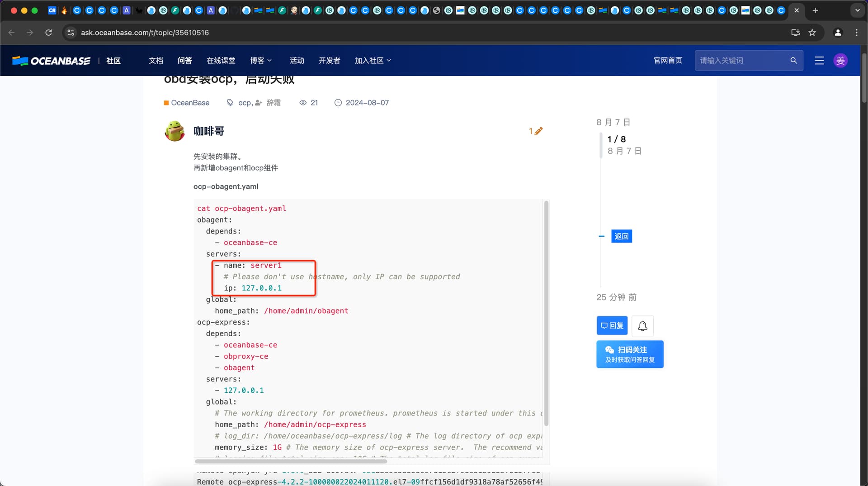This screenshot has width=868, height=486.
Task: Click the code entry - obproxy-ce
Action: click(x=241, y=357)
